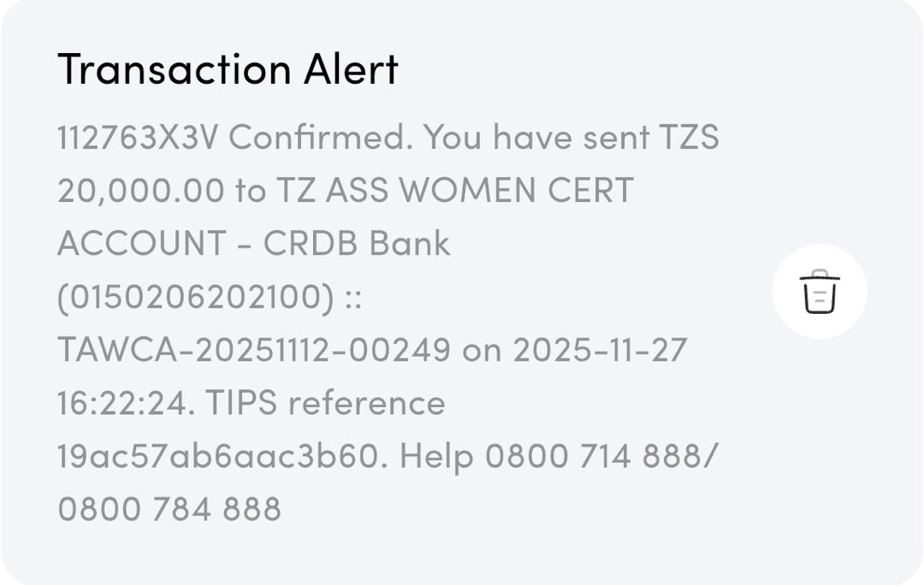Click the date 2025-11-27

[600, 350]
